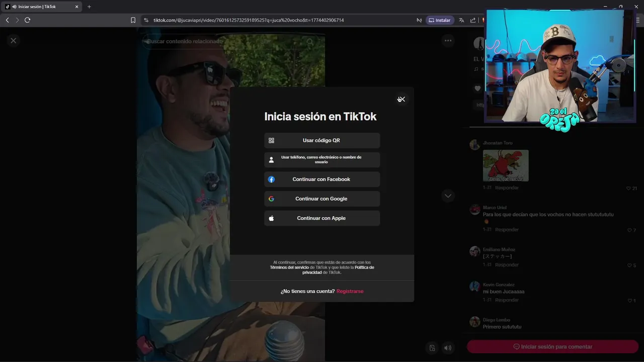Image resolution: width=644 pixels, height=362 pixels.
Task: Click the Instalar app button
Action: tap(440, 20)
